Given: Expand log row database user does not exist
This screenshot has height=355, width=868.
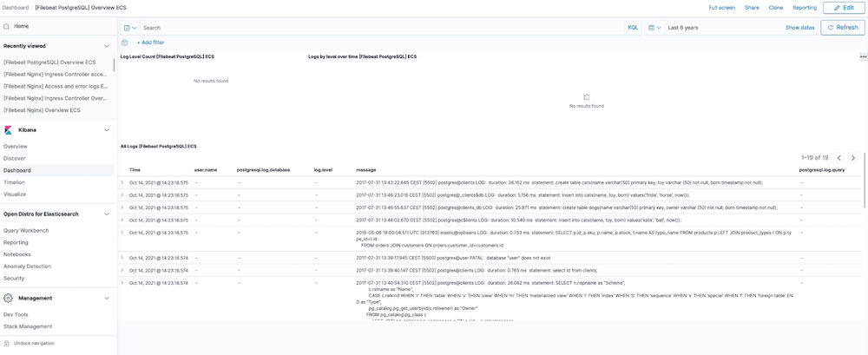Looking at the screenshot, I should point(122,258).
